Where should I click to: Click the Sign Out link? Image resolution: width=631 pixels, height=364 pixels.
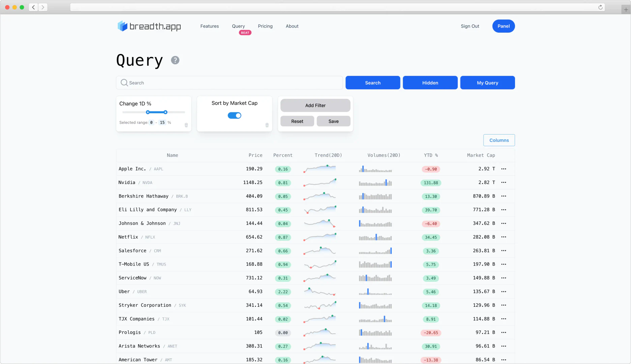tap(470, 26)
